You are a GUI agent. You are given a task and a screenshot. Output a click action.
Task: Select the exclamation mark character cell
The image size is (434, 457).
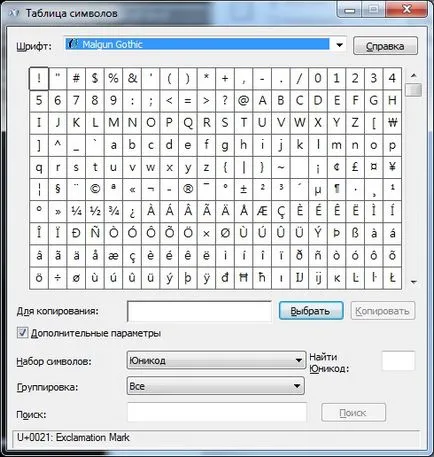39,79
